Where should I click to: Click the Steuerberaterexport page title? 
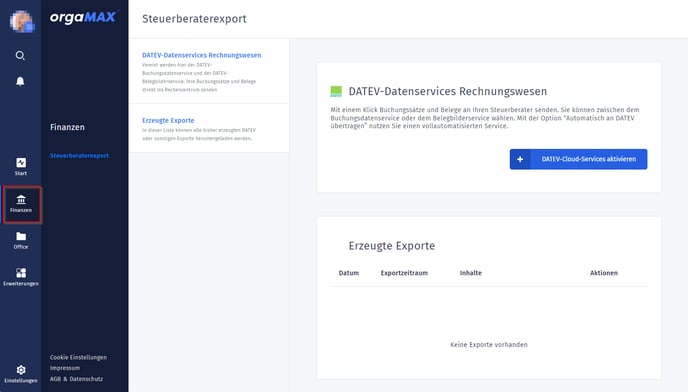pyautogui.click(x=194, y=19)
